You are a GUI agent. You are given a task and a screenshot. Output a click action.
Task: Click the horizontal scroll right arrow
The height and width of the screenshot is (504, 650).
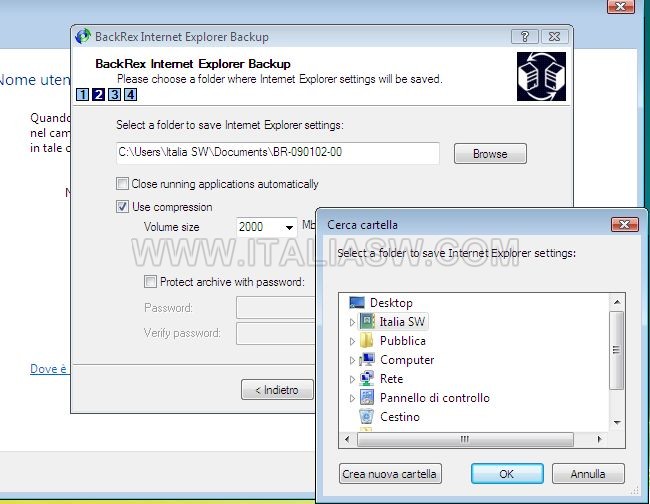[599, 439]
